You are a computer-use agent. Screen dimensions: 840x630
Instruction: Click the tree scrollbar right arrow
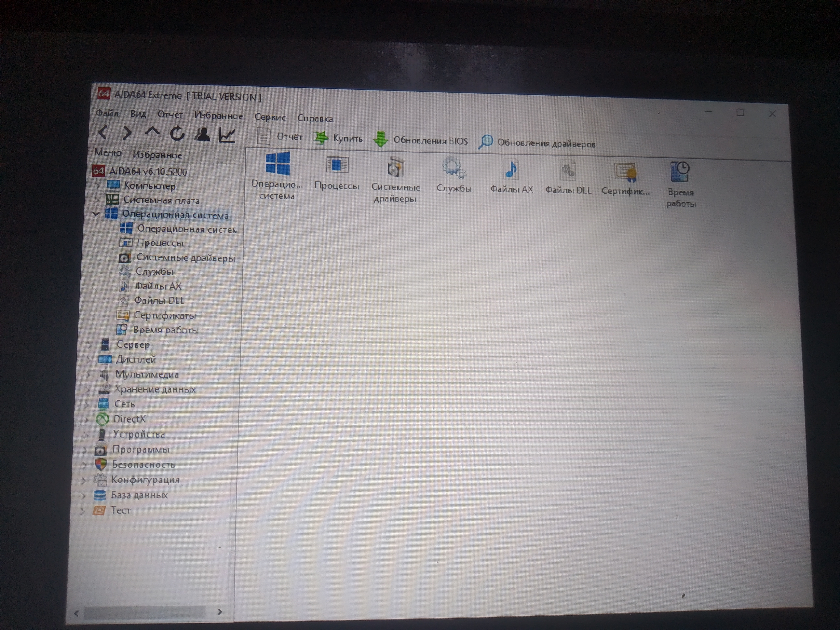coord(219,612)
